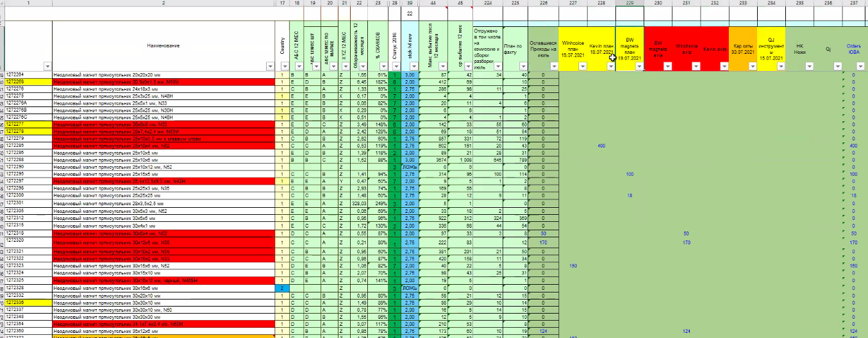Select blue Country cell with value 2

(282, 289)
